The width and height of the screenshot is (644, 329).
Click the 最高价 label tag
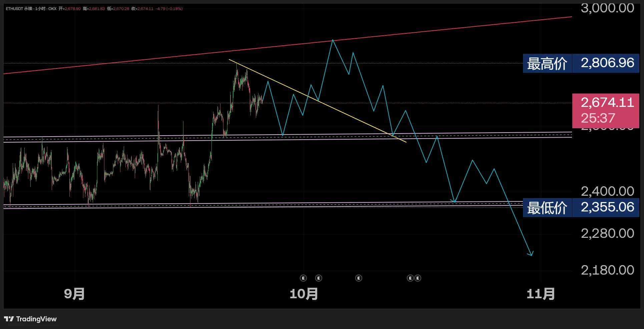(x=547, y=63)
